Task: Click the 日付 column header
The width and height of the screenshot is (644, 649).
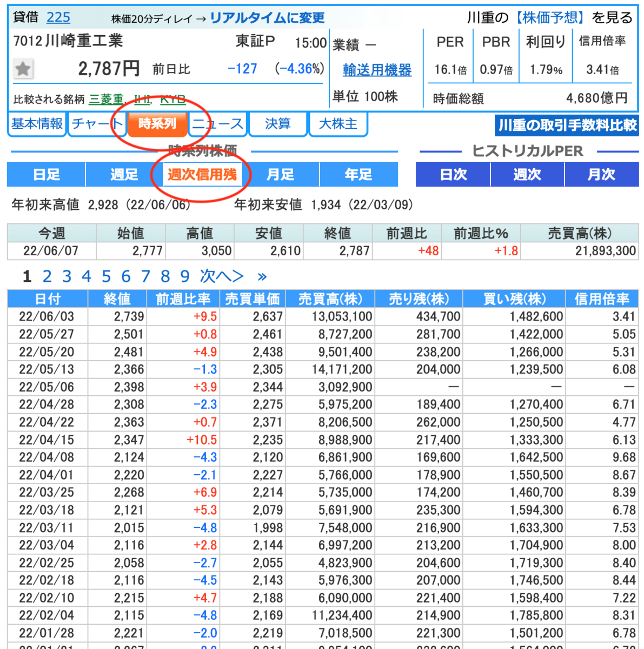Action: pos(48,299)
